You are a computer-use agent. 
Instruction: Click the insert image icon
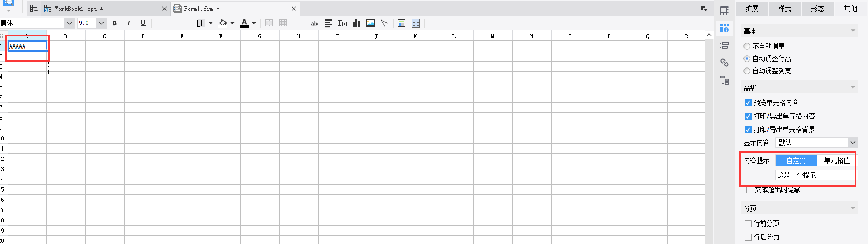pos(370,23)
